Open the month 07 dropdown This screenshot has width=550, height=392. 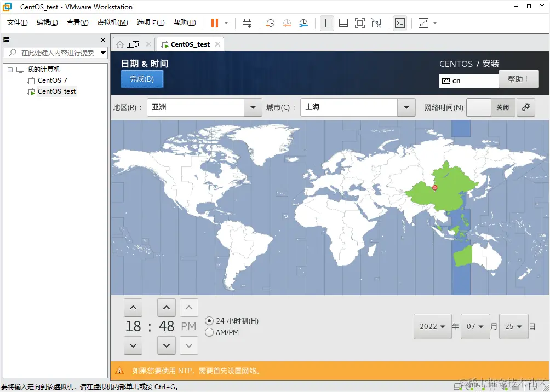(475, 326)
